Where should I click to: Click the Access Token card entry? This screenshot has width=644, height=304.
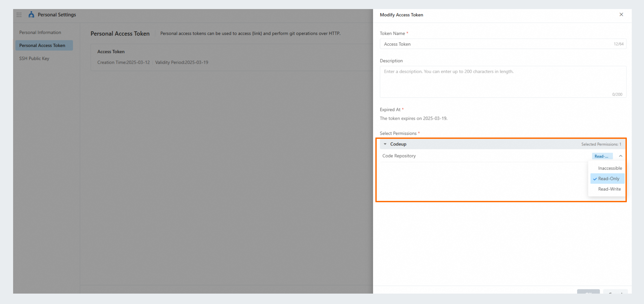pyautogui.click(x=111, y=52)
